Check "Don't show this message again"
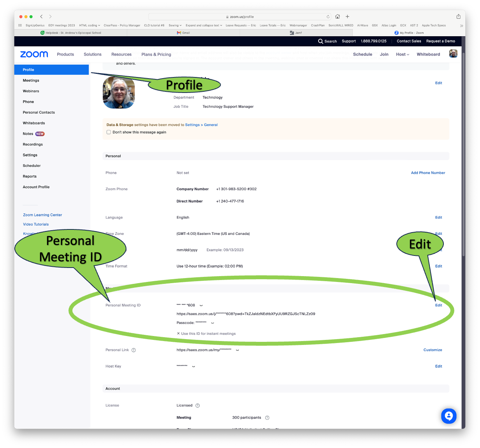The image size is (480, 448). tap(109, 132)
